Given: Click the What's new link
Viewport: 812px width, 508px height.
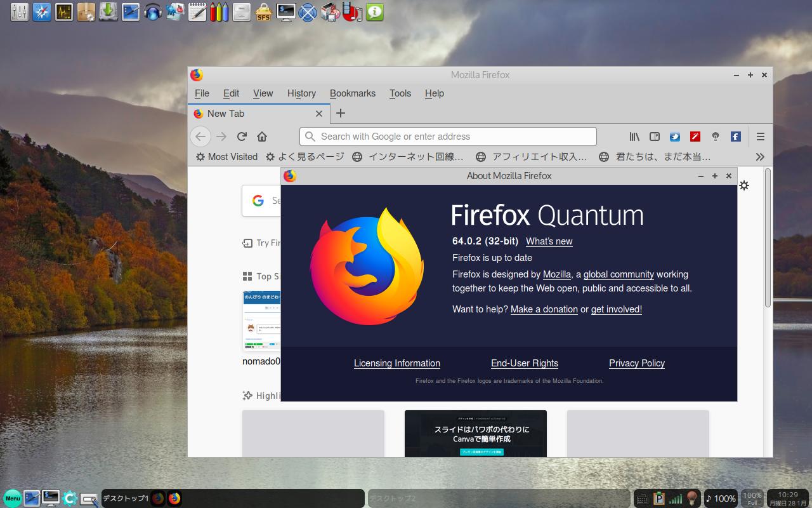Looking at the screenshot, I should [x=549, y=241].
